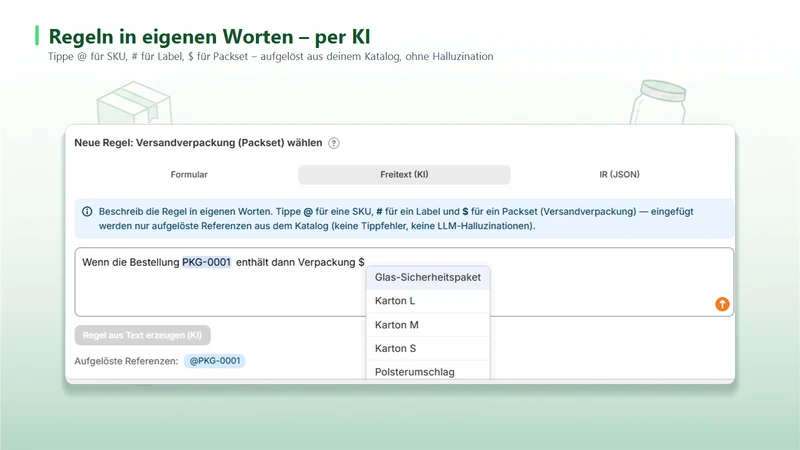
Task: Click the heading Neue Regel: Versandverpackung (Packset) wählen
Action: click(x=198, y=143)
